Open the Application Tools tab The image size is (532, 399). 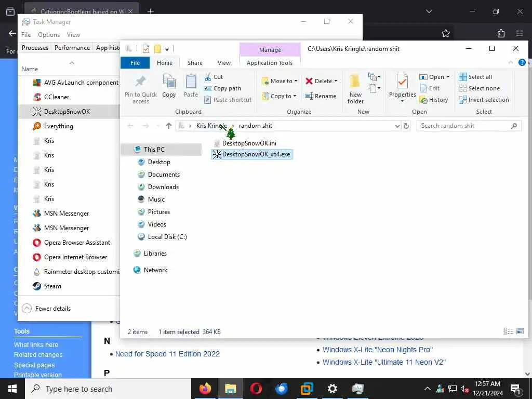(270, 63)
